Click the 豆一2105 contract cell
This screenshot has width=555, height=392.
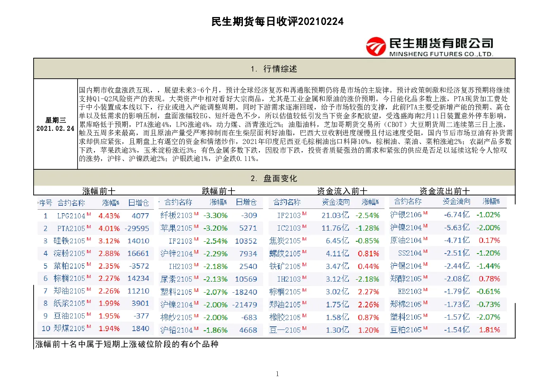288,330
